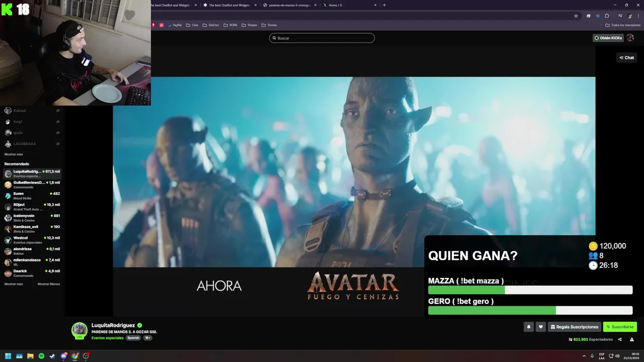
Task: Show hidden system tray icons
Action: (x=584, y=356)
